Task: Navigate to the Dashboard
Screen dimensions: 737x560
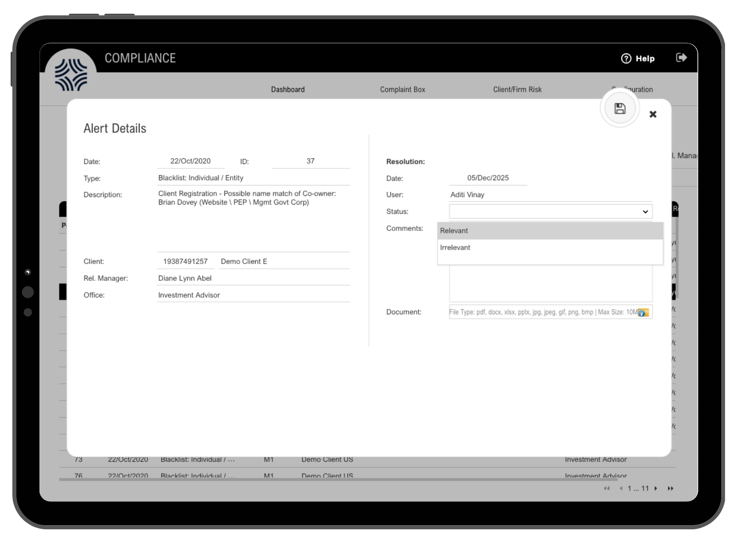Action: [x=288, y=89]
